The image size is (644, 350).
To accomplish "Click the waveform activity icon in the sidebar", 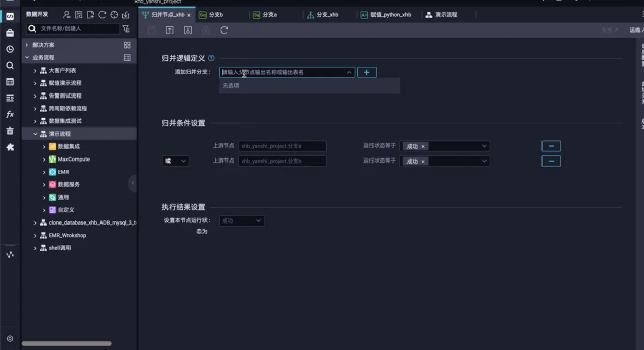I will coord(10,254).
